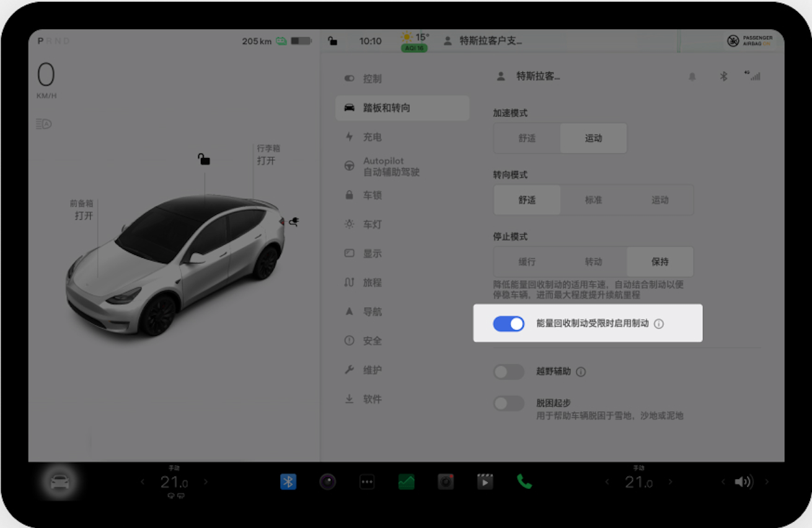Tap the notification bell icon in settings panel
The image size is (812, 528).
pyautogui.click(x=692, y=76)
